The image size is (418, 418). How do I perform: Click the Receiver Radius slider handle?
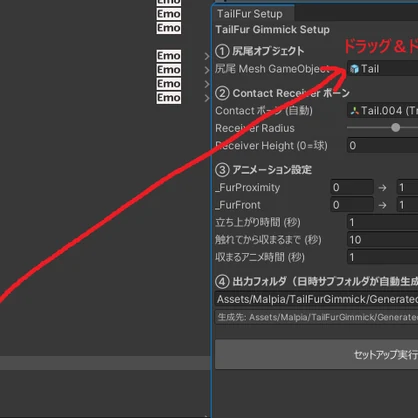coord(395,127)
